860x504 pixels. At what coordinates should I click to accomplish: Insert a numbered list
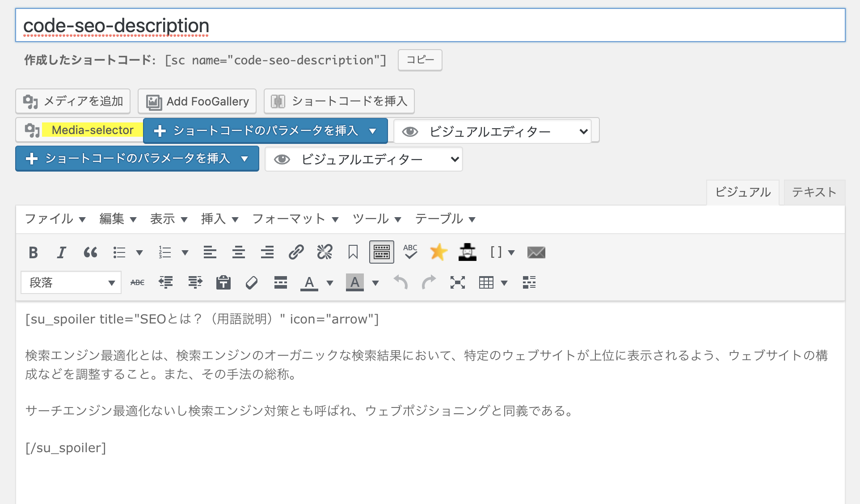(165, 252)
